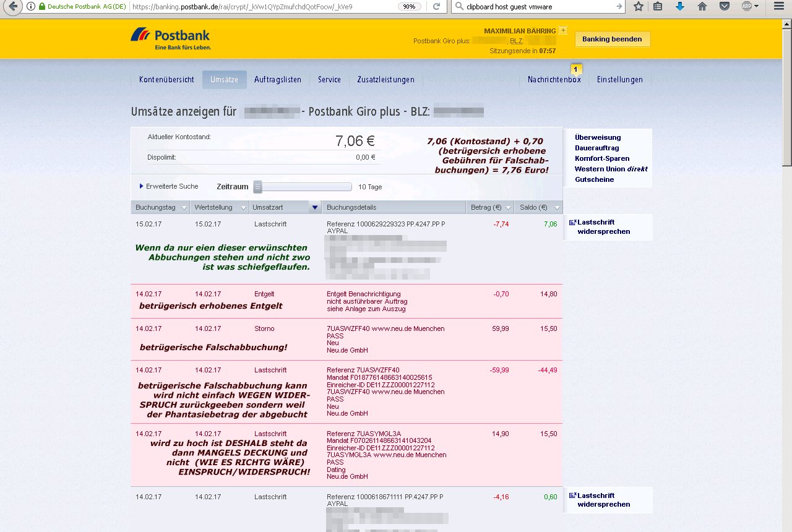Viewport: 792px width, 532px height.
Task: Reload the page with the refresh icon
Action: 437,7
